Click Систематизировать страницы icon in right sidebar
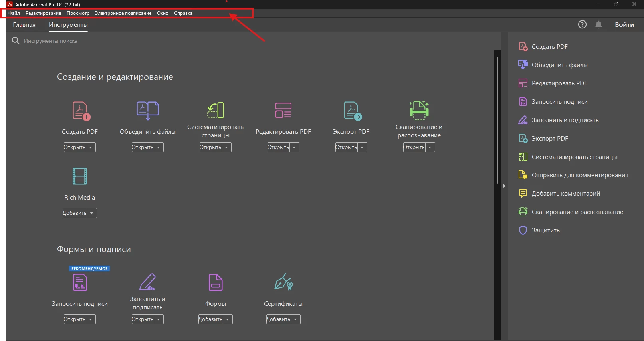The height and width of the screenshot is (341, 644). [523, 157]
